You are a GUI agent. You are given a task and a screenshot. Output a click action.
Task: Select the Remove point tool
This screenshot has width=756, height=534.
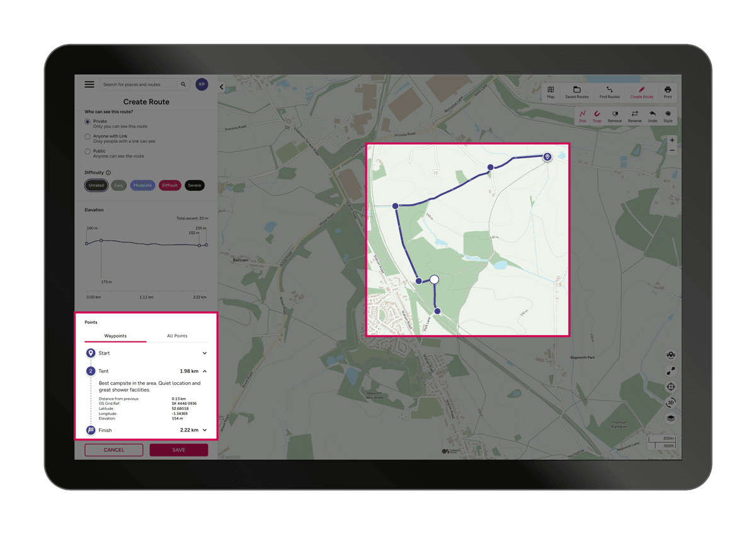coord(614,116)
